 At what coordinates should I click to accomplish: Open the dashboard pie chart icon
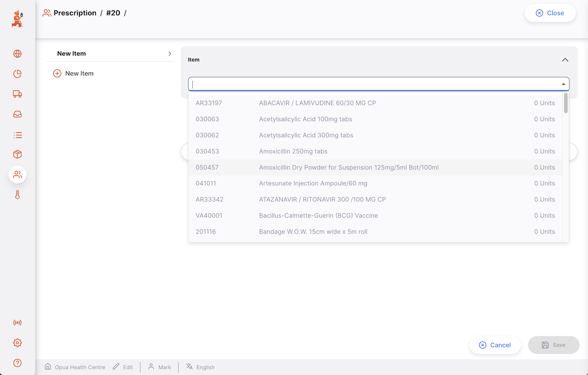tap(17, 74)
